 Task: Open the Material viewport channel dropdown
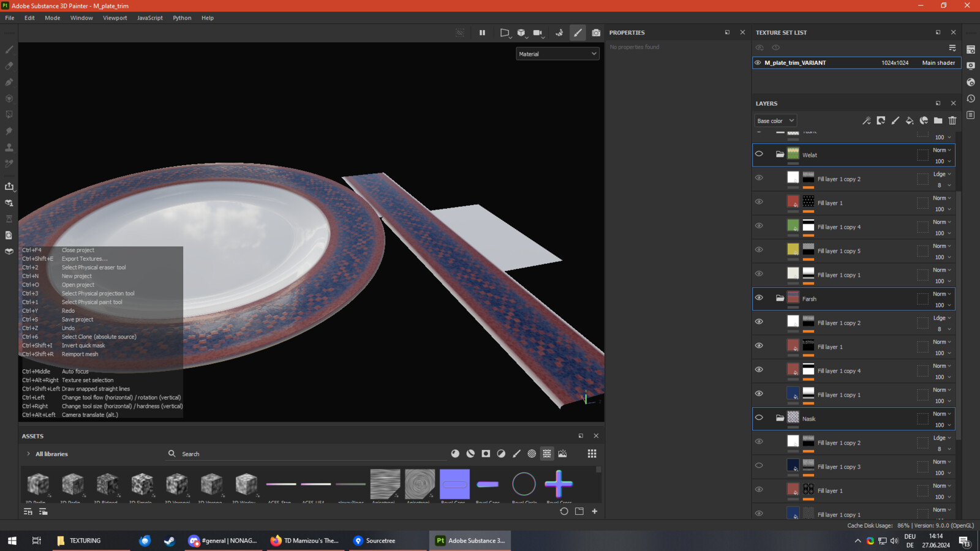point(557,54)
